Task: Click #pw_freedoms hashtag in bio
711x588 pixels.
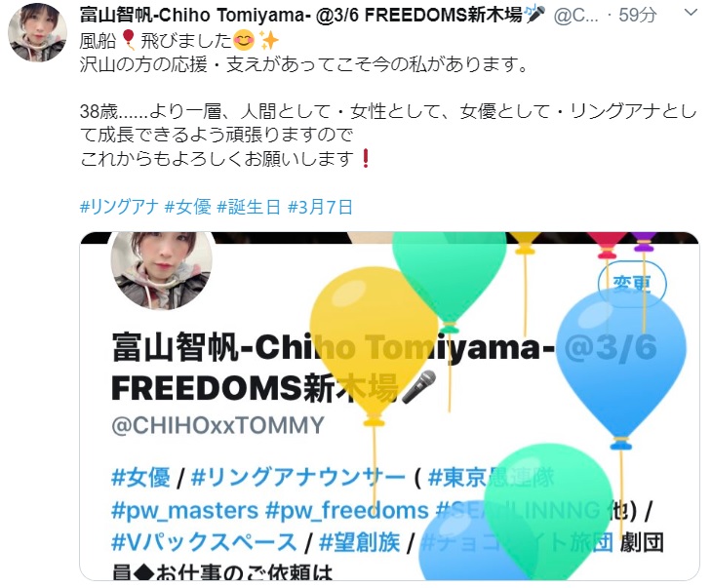Action: (x=347, y=511)
